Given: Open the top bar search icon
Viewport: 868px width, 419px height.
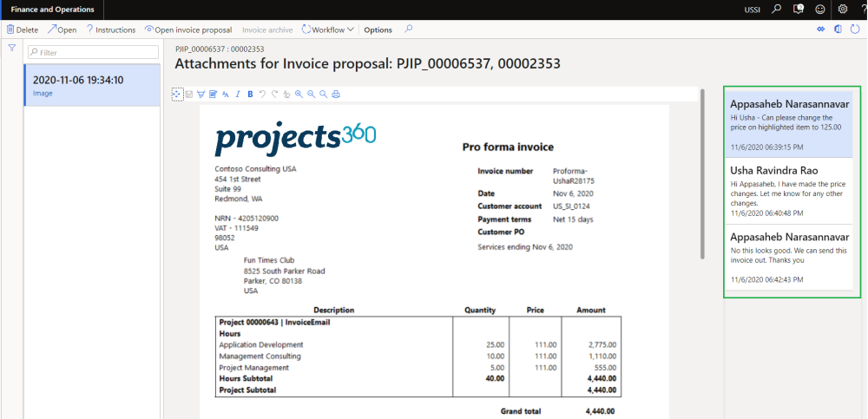Looking at the screenshot, I should click(777, 10).
